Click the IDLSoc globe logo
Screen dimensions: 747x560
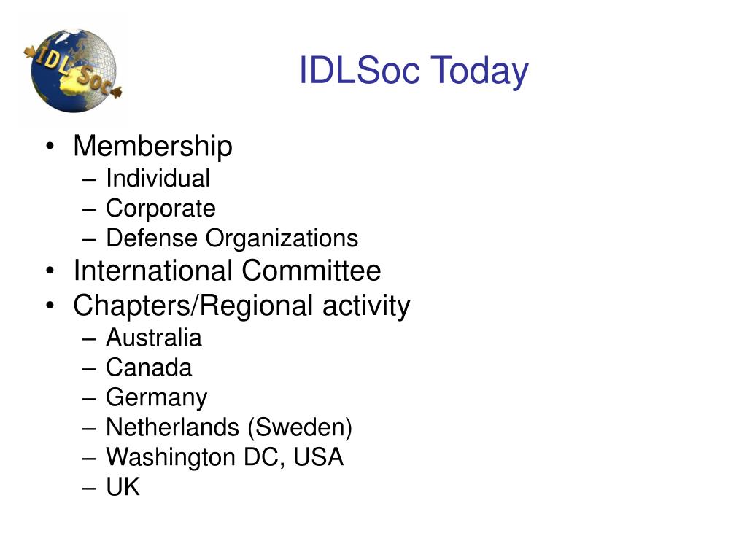pyautogui.click(x=73, y=71)
